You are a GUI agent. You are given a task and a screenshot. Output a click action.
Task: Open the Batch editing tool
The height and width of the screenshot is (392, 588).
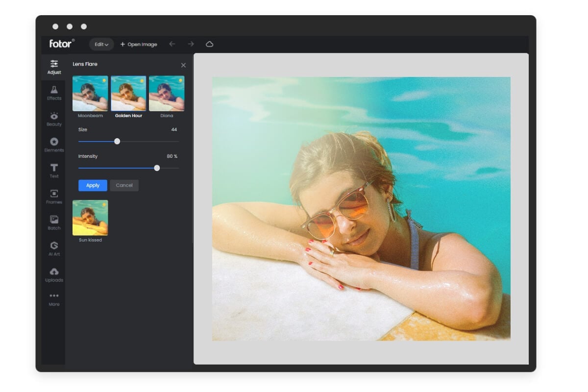pos(53,223)
